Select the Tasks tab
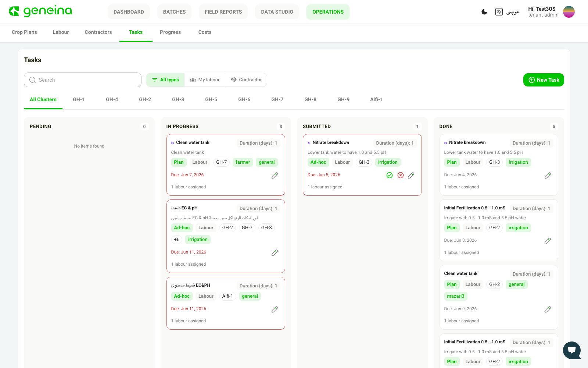Screen dimensions: 588x368 coord(136,32)
